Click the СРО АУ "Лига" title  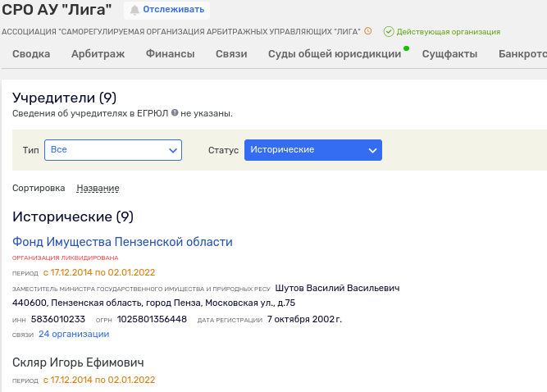click(57, 9)
